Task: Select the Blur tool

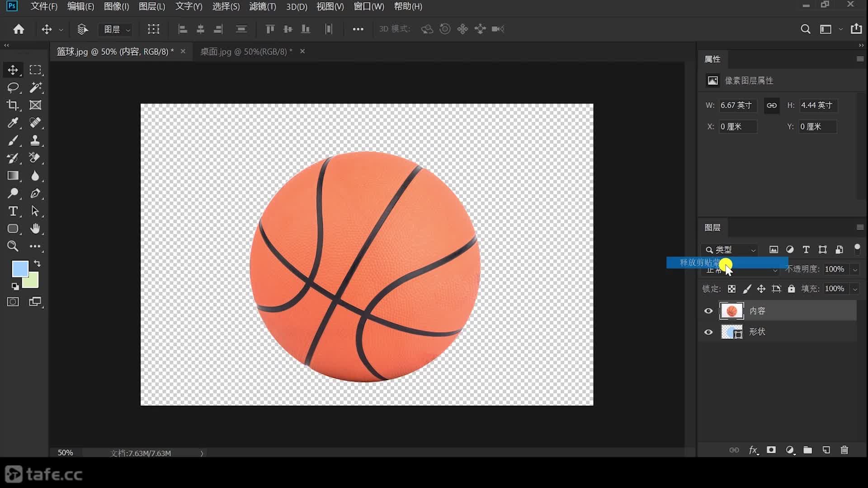Action: (x=35, y=176)
